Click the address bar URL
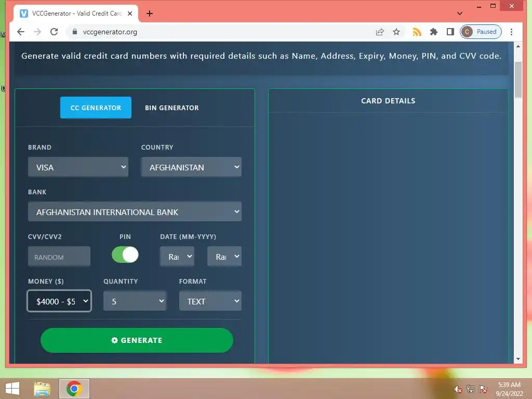 110,32
